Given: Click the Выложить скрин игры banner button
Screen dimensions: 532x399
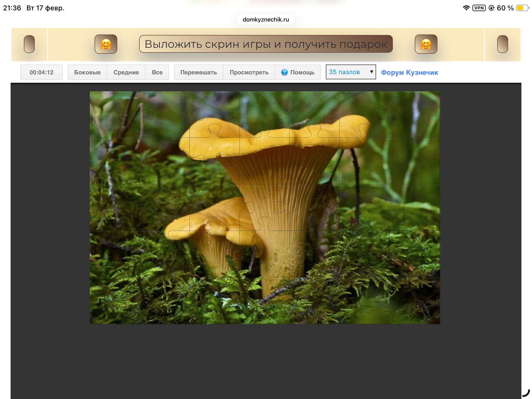Looking at the screenshot, I should tap(266, 44).
